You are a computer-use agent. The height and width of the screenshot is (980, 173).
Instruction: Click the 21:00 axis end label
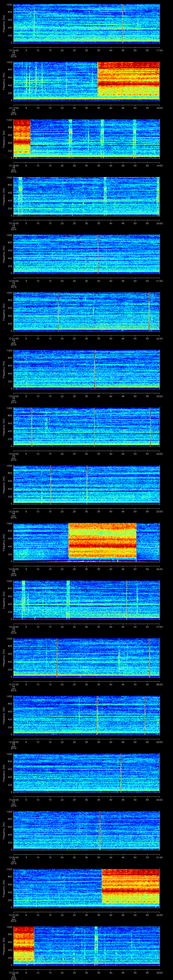click(x=159, y=281)
